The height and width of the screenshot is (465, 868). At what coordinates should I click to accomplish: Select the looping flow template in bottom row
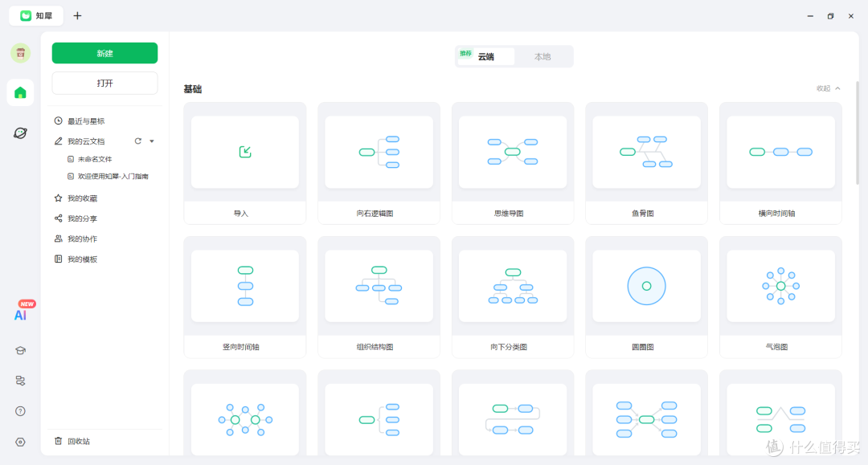(x=513, y=414)
